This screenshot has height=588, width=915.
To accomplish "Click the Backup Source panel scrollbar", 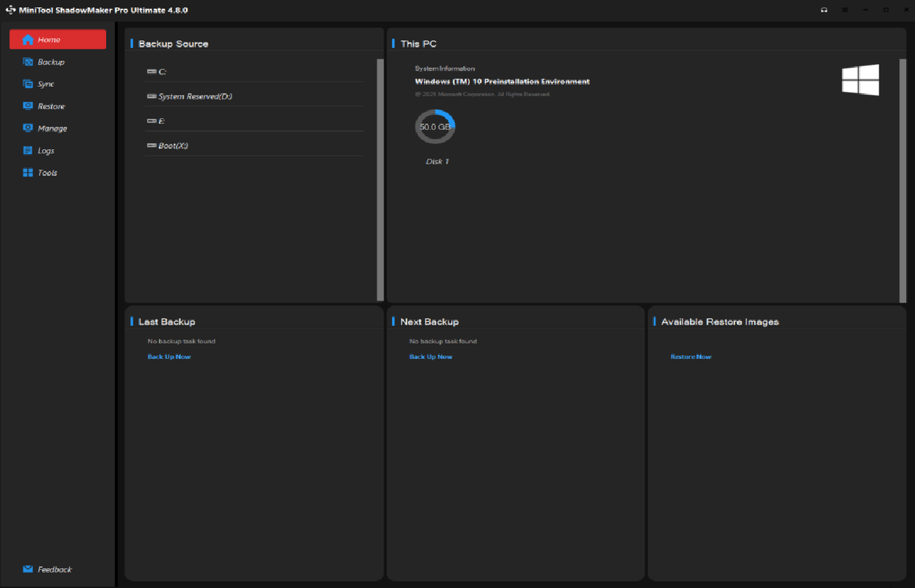I will 380,180.
